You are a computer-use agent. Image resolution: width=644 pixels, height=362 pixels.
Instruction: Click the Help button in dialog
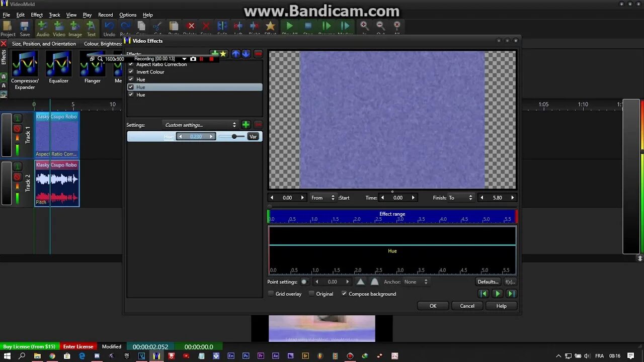click(501, 306)
